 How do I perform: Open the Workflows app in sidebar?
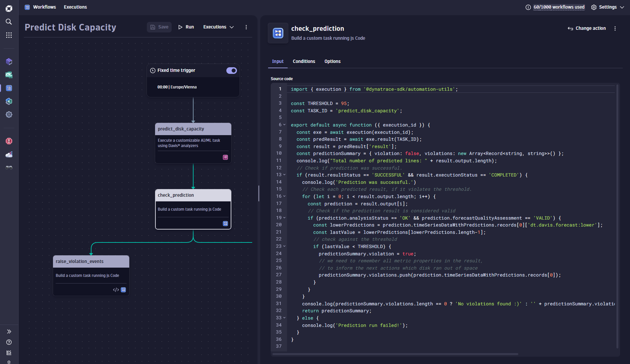point(9,88)
